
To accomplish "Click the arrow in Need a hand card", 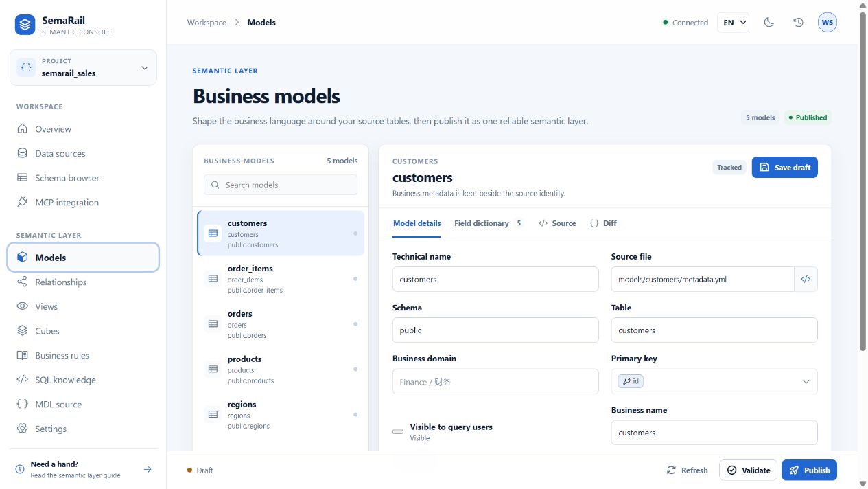I will click(148, 469).
